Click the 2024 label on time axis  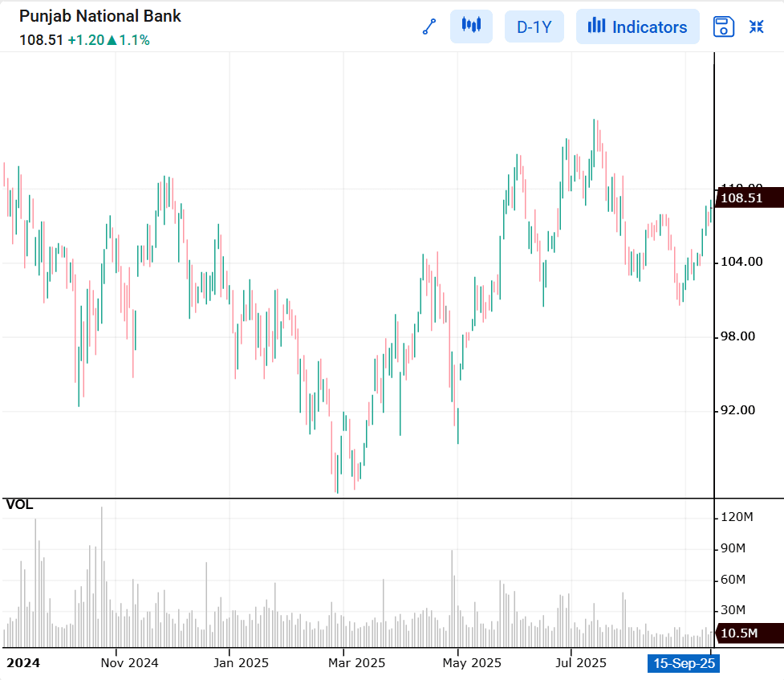point(23,663)
